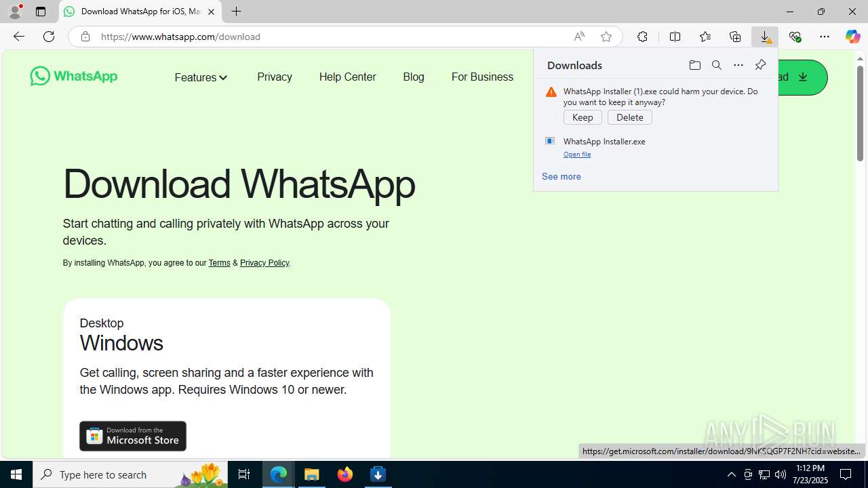Viewport: 868px width, 488px height.
Task: Open Read aloud in address bar
Action: coord(579,37)
